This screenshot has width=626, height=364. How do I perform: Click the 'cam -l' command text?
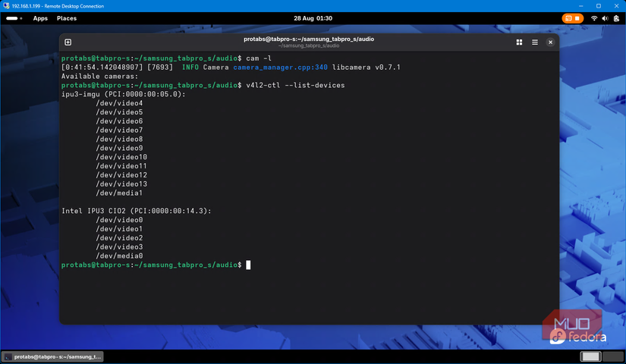pyautogui.click(x=259, y=58)
